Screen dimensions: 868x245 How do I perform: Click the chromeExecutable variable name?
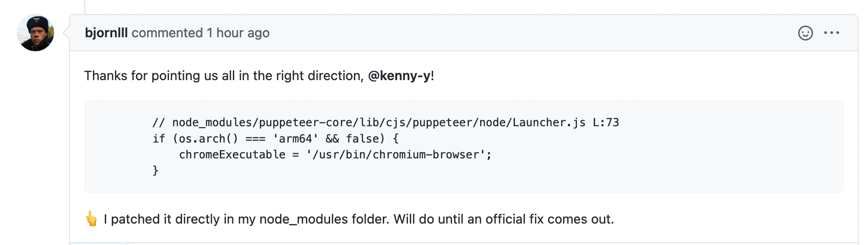pos(232,155)
